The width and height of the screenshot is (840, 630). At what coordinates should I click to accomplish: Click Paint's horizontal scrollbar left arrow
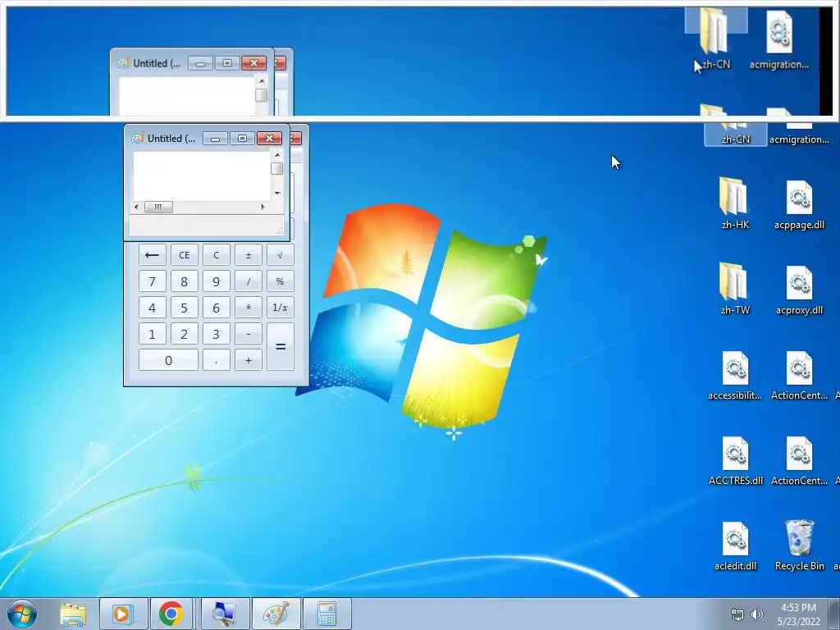136,207
